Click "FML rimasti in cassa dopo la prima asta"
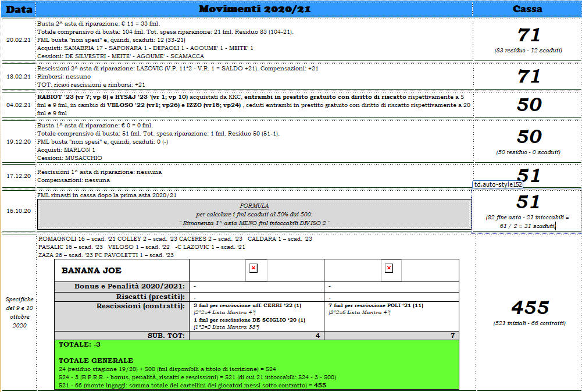The width and height of the screenshot is (582, 392). coord(107,195)
